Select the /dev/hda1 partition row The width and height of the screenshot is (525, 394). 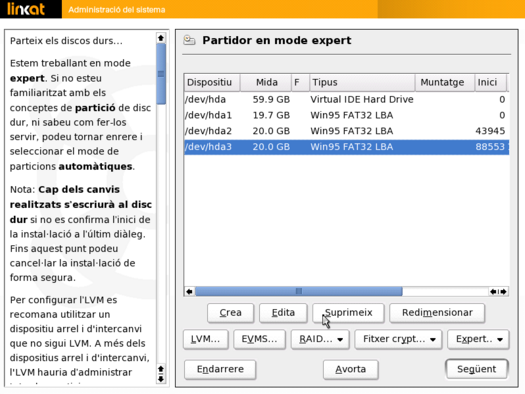[347, 115]
